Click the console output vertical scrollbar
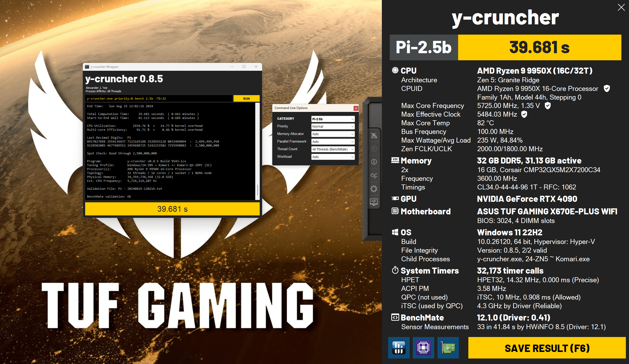This screenshot has height=364, width=629. (257, 190)
